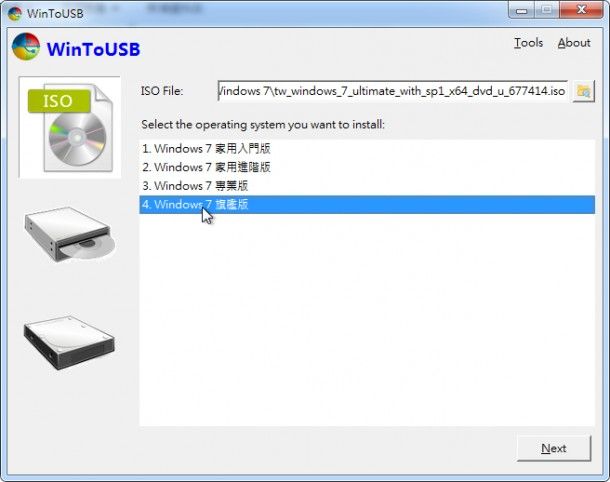Screen dimensions: 610x482
Task: Click into the ISO File path field
Action: coord(392,91)
